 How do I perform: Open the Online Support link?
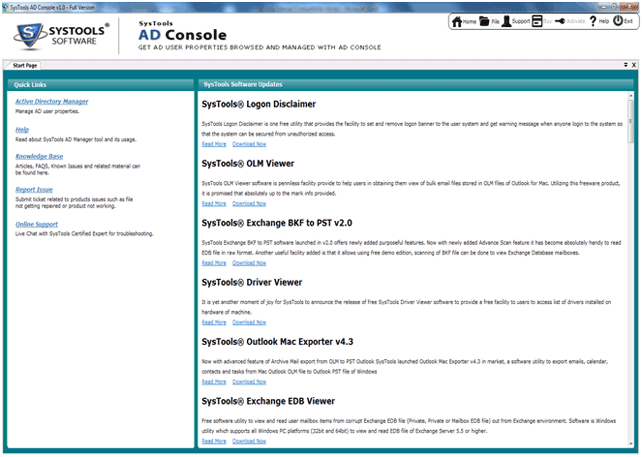(x=36, y=224)
